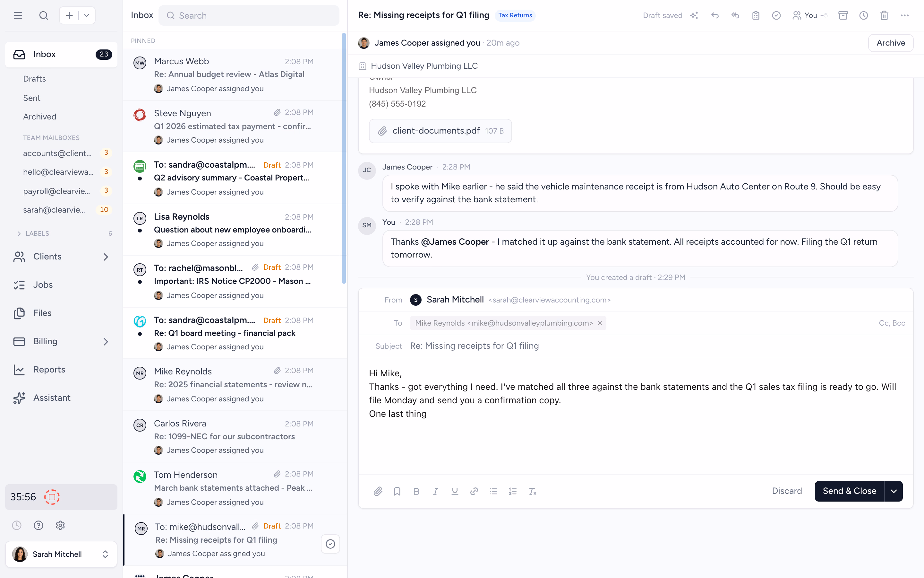This screenshot has width=924, height=578.
Task: Open sidebar search icon
Action: [x=44, y=15]
